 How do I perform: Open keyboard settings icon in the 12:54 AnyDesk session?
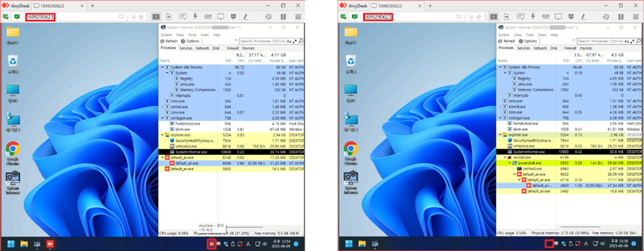tap(208, 16)
